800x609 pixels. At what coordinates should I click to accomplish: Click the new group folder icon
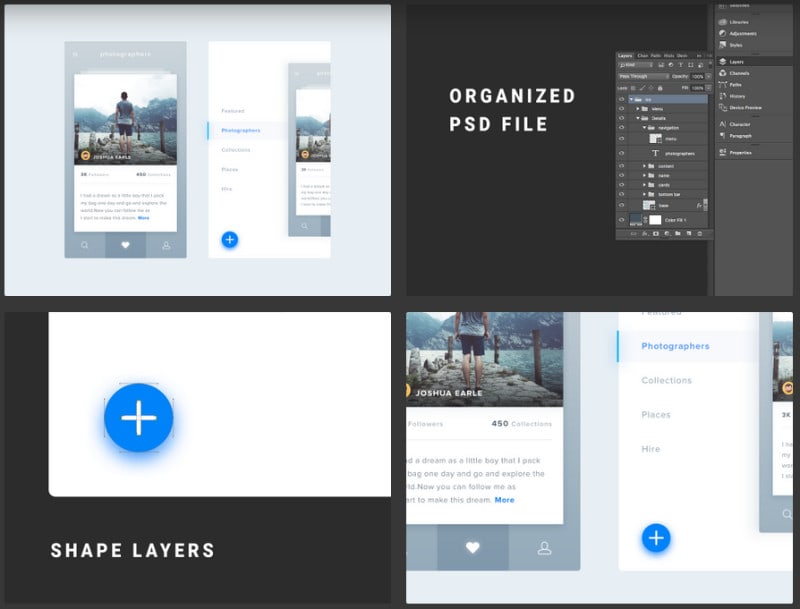678,233
